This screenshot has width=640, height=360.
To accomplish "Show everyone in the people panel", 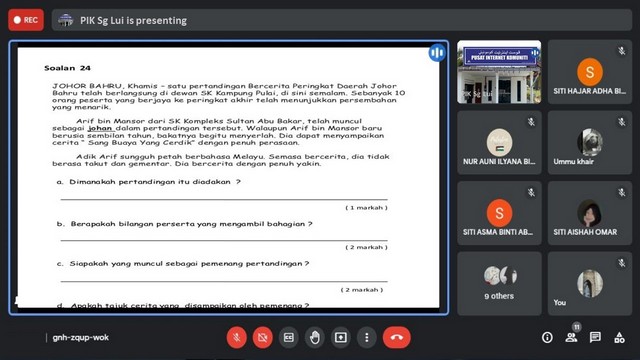I will (x=571, y=338).
